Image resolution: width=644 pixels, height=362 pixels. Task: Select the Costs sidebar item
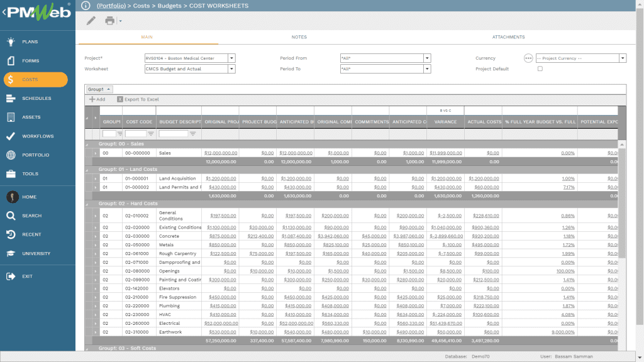pyautogui.click(x=36, y=80)
